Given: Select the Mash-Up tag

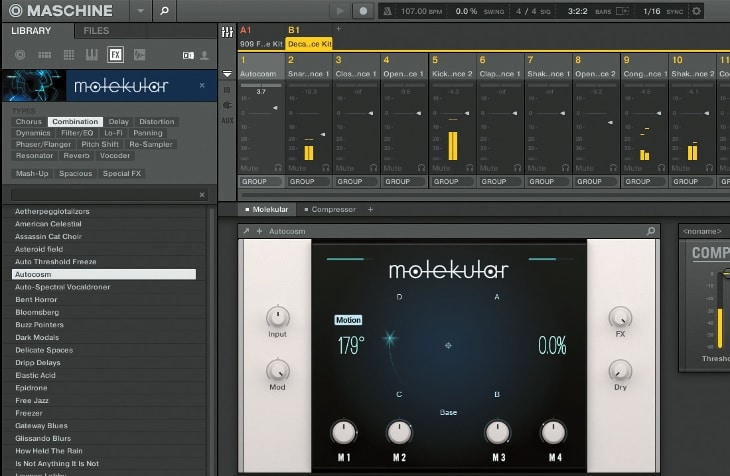Looking at the screenshot, I should tap(32, 173).
